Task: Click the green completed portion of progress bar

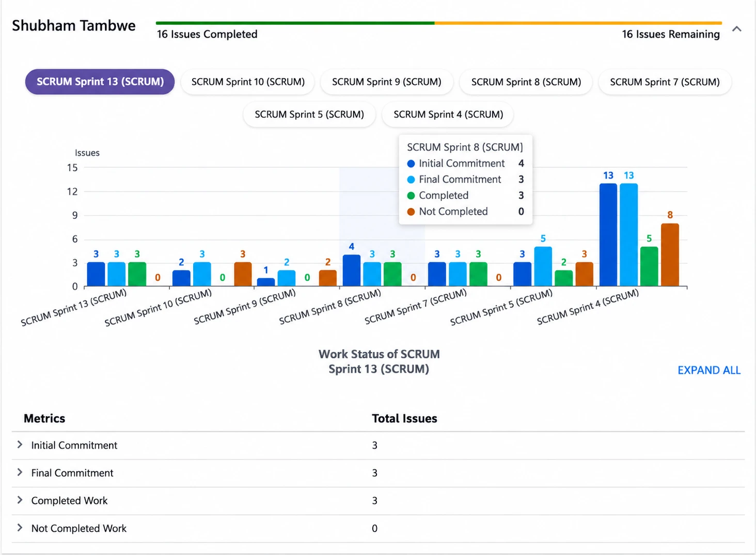Action: [295, 23]
